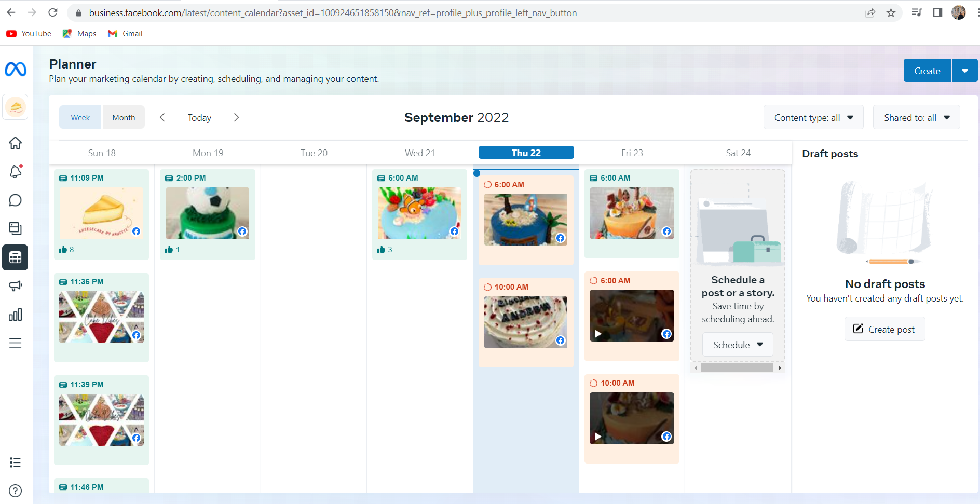Go to Home via sidebar house icon
The width and height of the screenshot is (980, 504).
pos(16,143)
